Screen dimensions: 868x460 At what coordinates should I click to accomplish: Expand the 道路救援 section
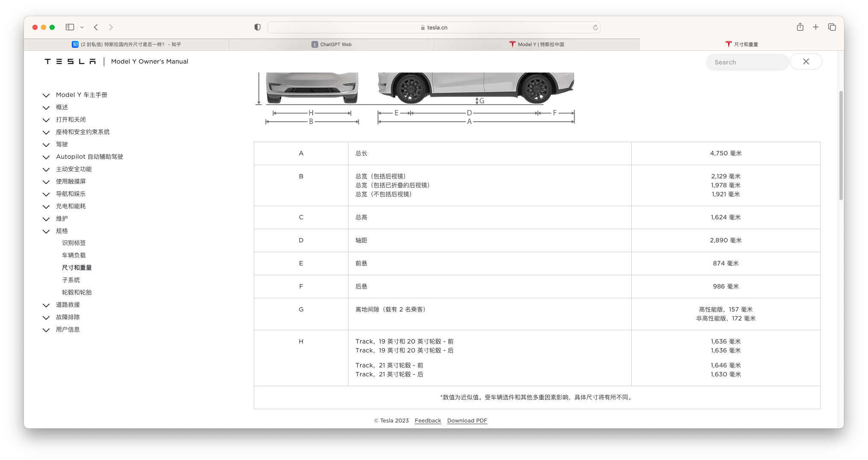pos(46,305)
